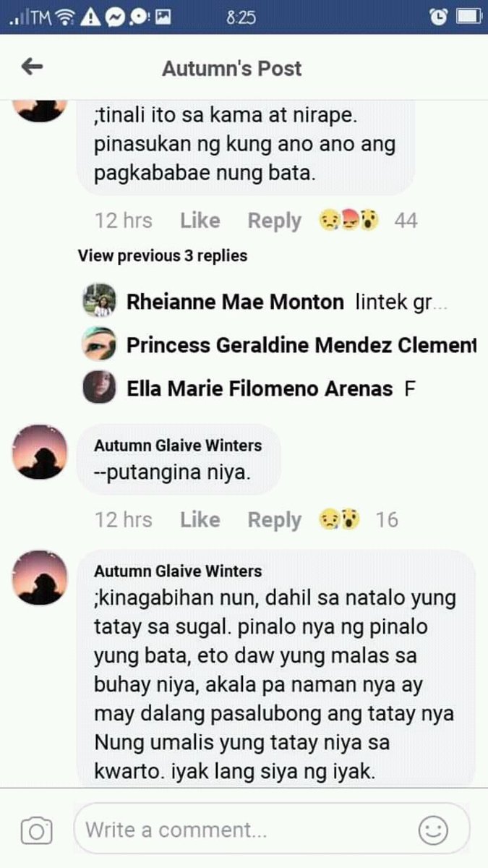Viewport: 488px width, 868px height.
Task: Tap the alarm clock icon in the status bar
Action: (438, 16)
